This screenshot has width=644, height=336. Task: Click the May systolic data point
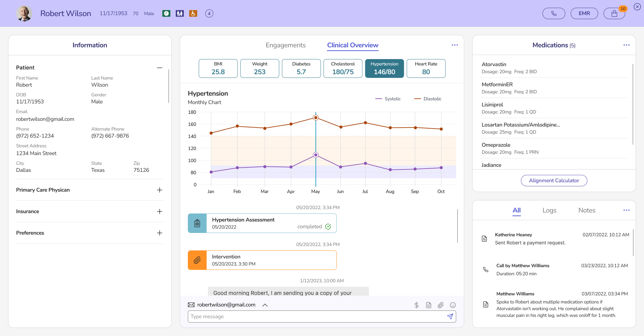(x=316, y=155)
